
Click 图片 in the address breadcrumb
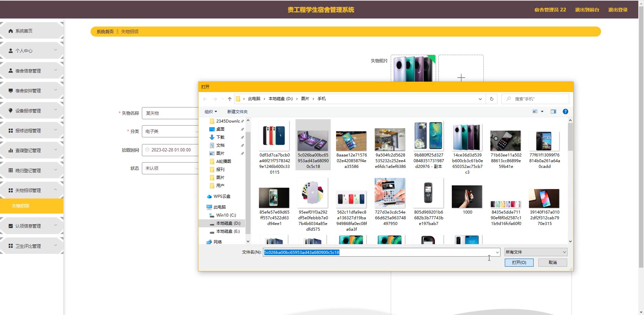[x=305, y=99]
